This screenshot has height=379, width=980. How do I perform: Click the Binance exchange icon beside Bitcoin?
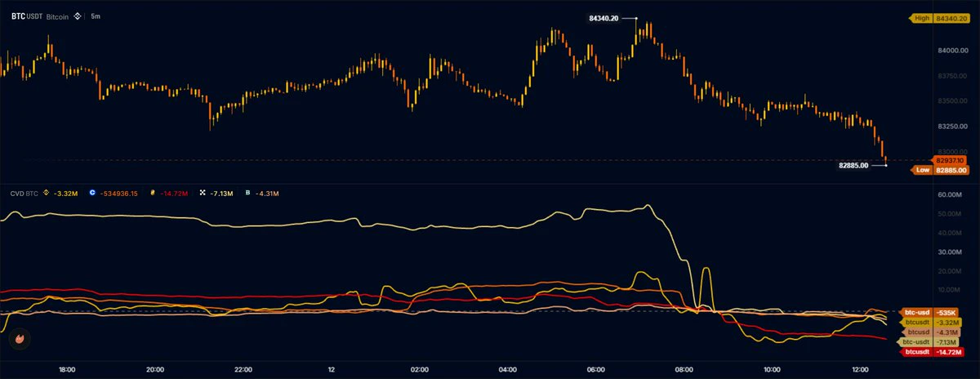pos(78,16)
